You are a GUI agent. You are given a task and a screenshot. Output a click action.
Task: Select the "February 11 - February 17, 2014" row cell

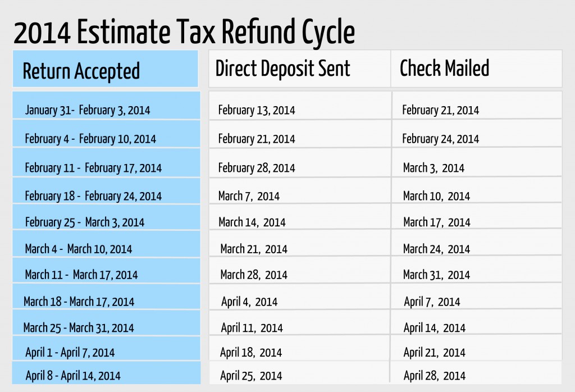click(x=93, y=167)
